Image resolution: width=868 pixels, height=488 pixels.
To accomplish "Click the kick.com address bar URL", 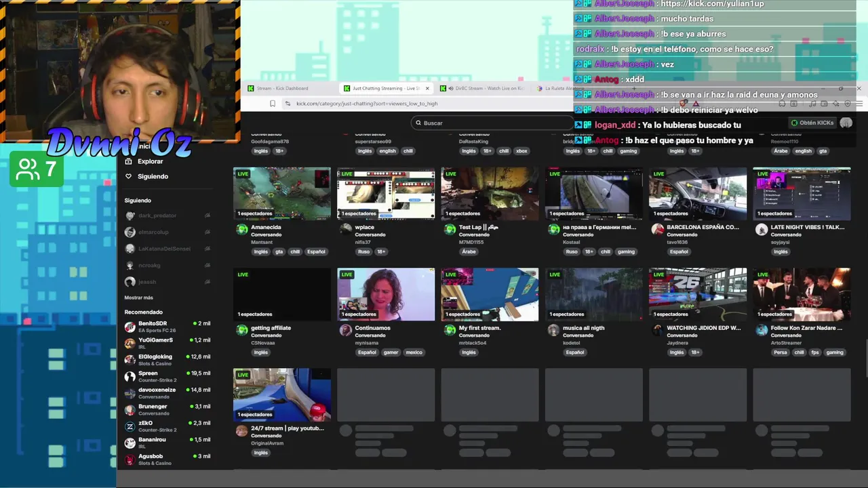I will 367,104.
